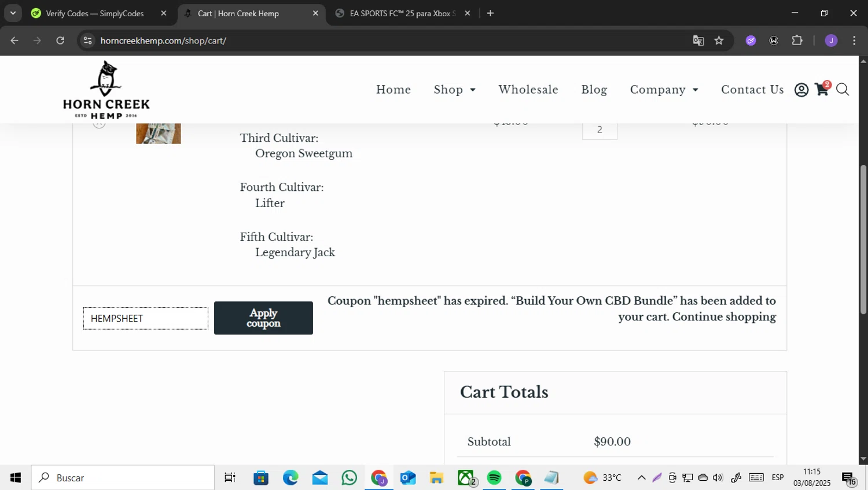Viewport: 868px width, 490px height.
Task: Open WhatsApp from taskbar
Action: tap(350, 478)
